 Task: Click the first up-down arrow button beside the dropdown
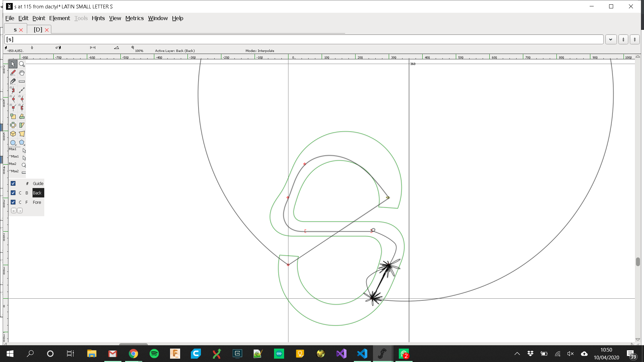coord(623,40)
